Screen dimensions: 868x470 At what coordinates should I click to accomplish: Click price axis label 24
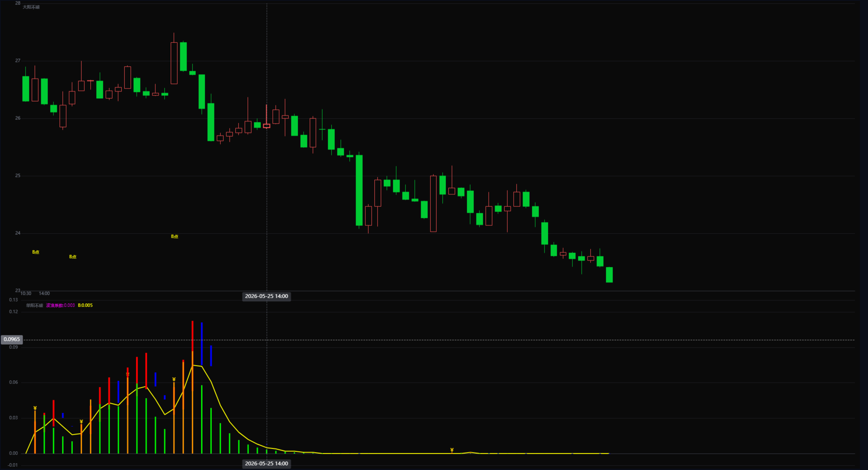tap(18, 233)
